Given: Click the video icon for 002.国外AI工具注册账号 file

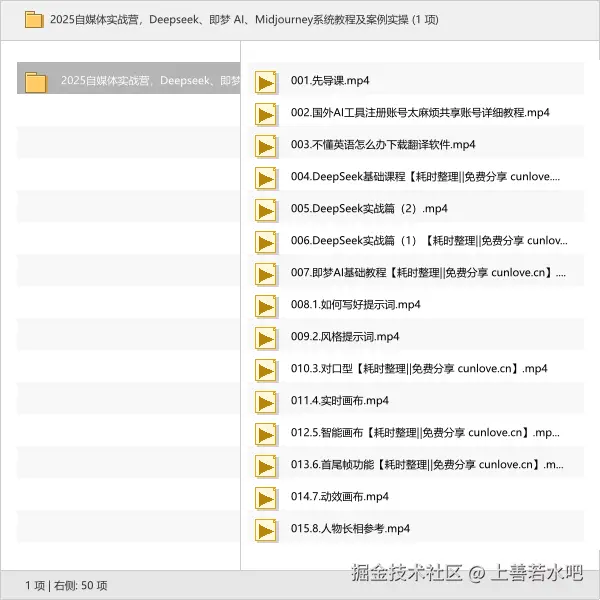Looking at the screenshot, I should [266, 114].
